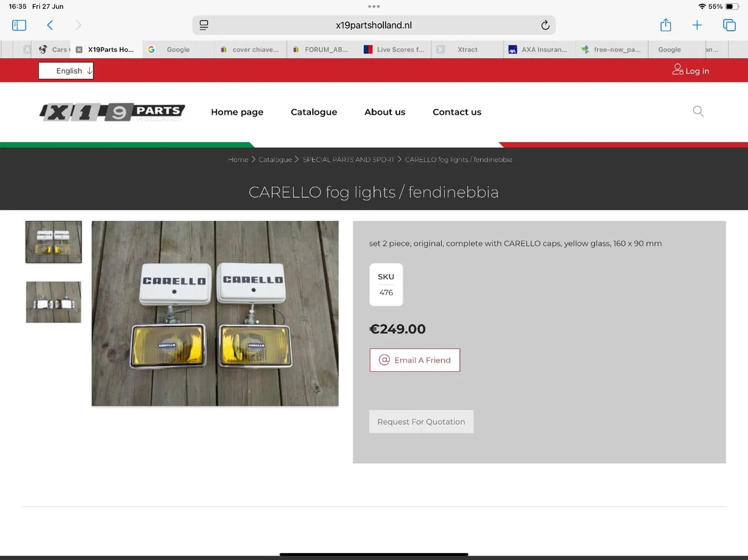Toggle the Safari sidebar panel
The image size is (748, 560).
click(x=19, y=25)
